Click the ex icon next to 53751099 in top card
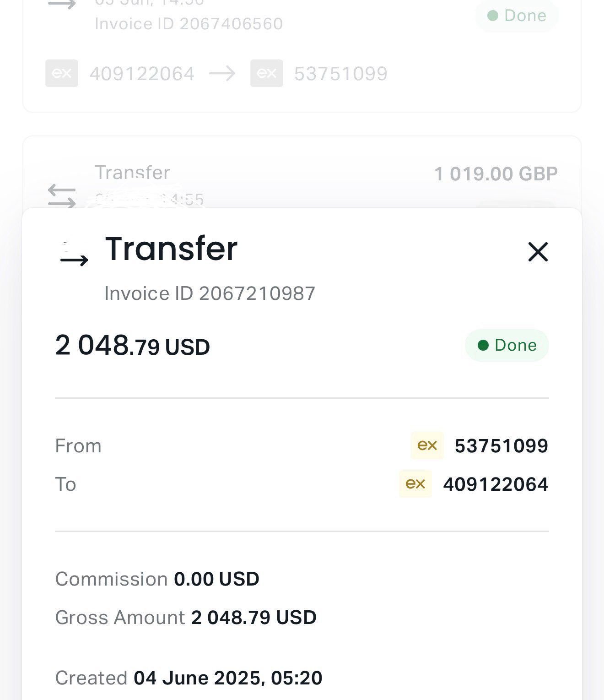604x700 pixels. click(267, 73)
